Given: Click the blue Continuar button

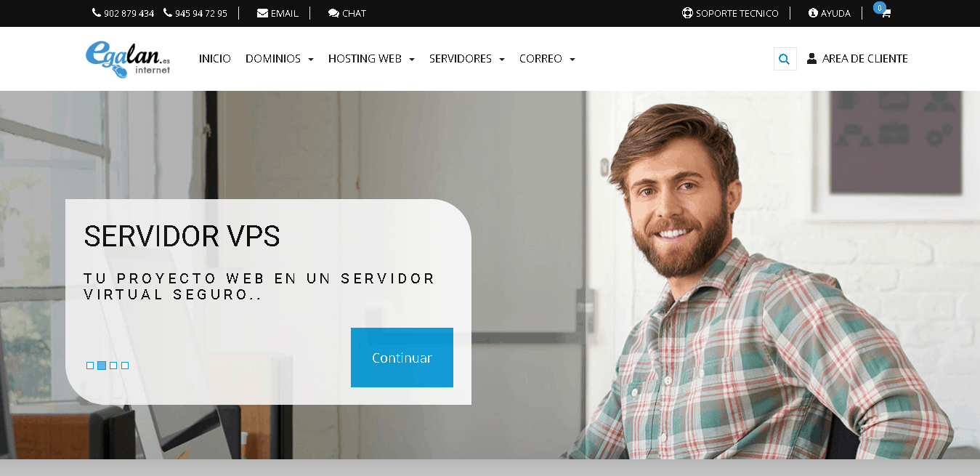Looking at the screenshot, I should point(402,358).
